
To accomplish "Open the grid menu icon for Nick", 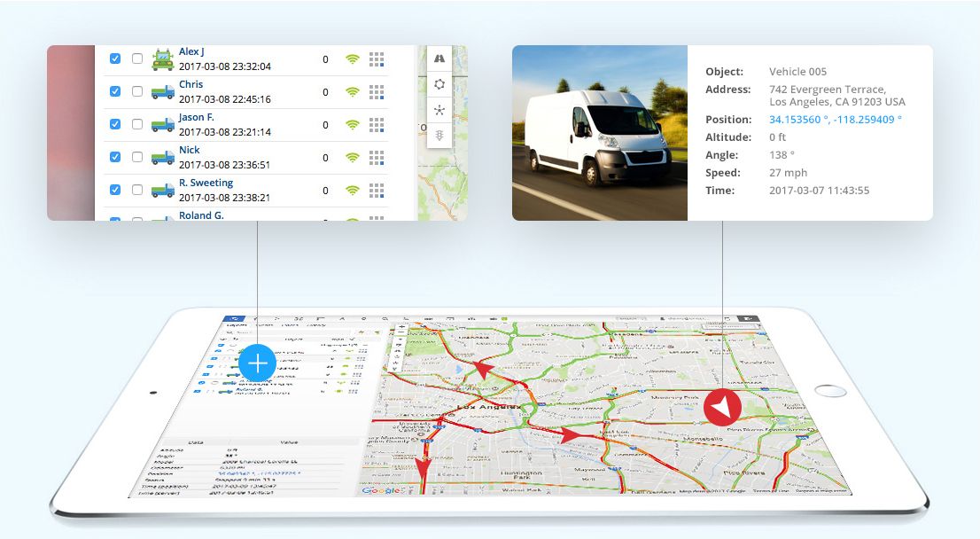I will [x=377, y=158].
